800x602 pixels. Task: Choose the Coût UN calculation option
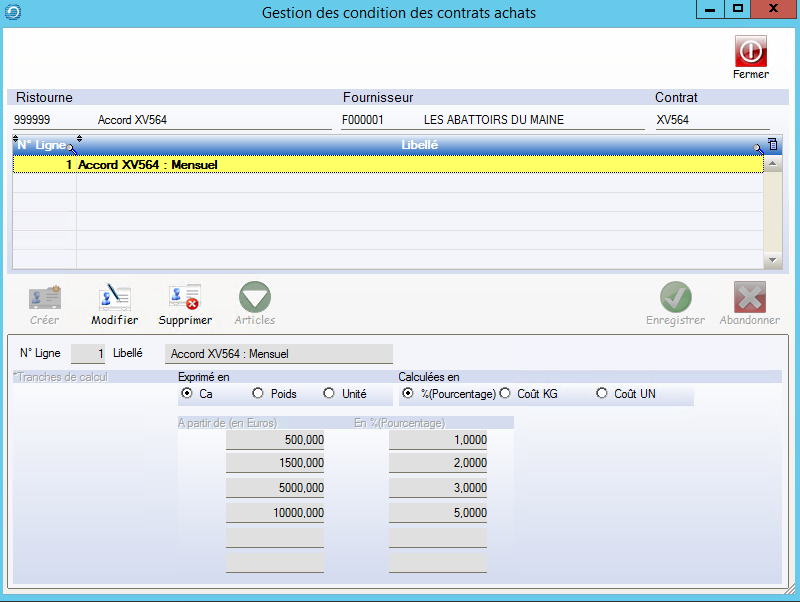602,394
